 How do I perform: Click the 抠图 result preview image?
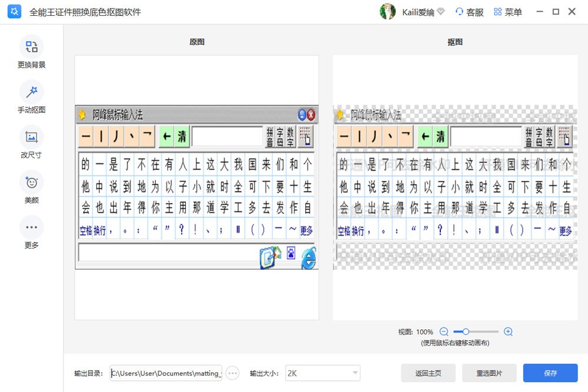455,187
